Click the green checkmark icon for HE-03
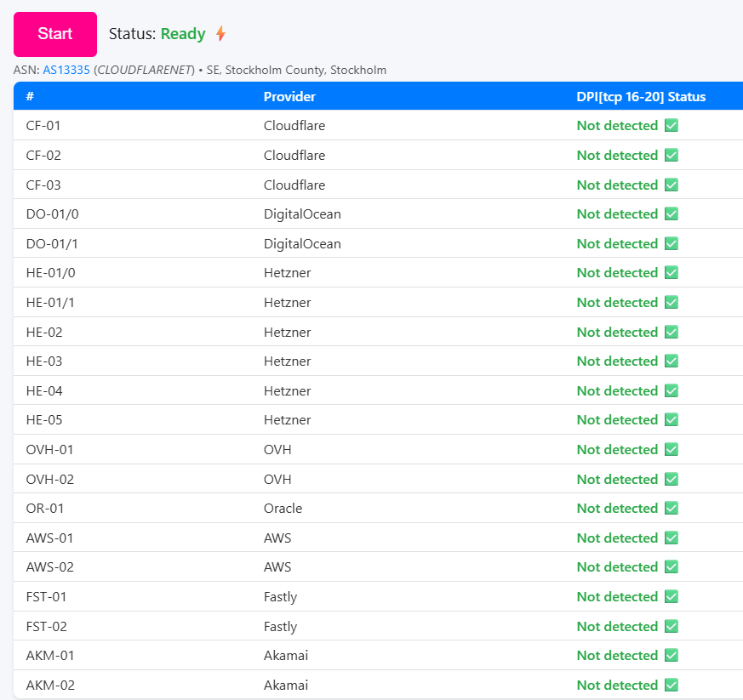This screenshot has height=700, width=743. 671,361
